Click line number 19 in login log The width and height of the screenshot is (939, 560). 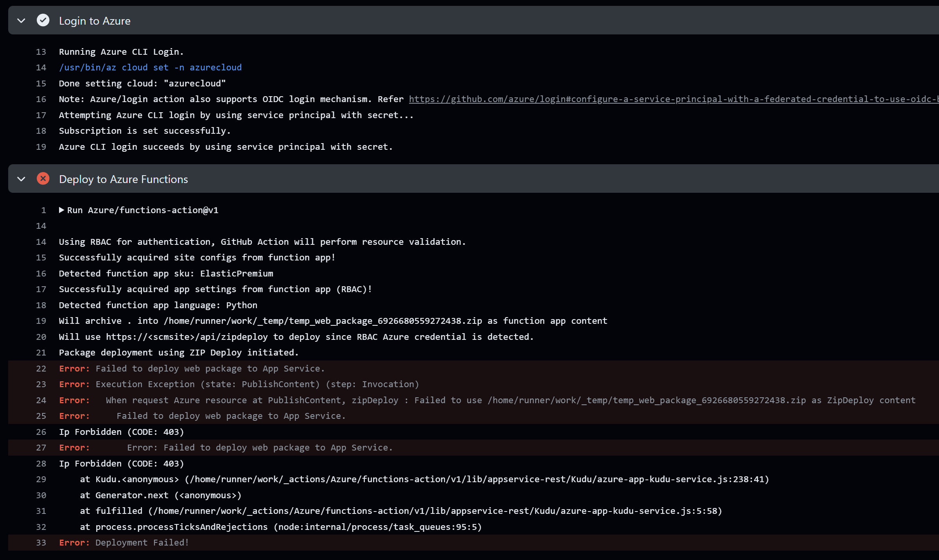[41, 147]
